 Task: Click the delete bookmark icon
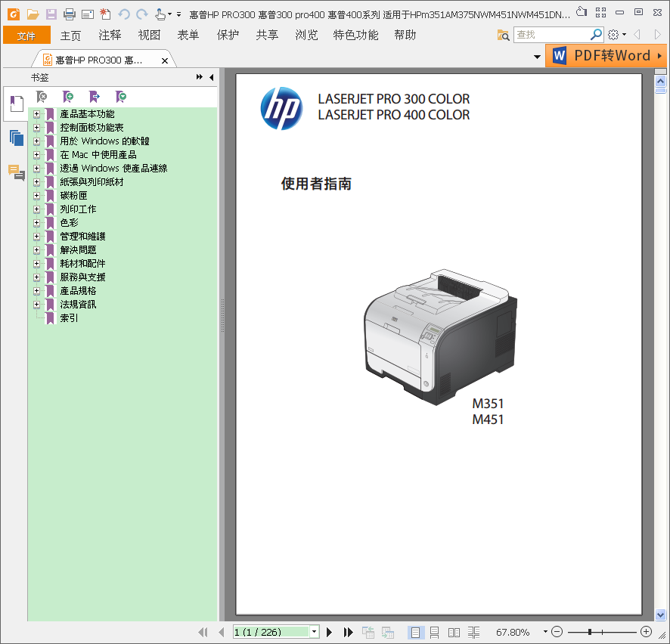pyautogui.click(x=42, y=97)
